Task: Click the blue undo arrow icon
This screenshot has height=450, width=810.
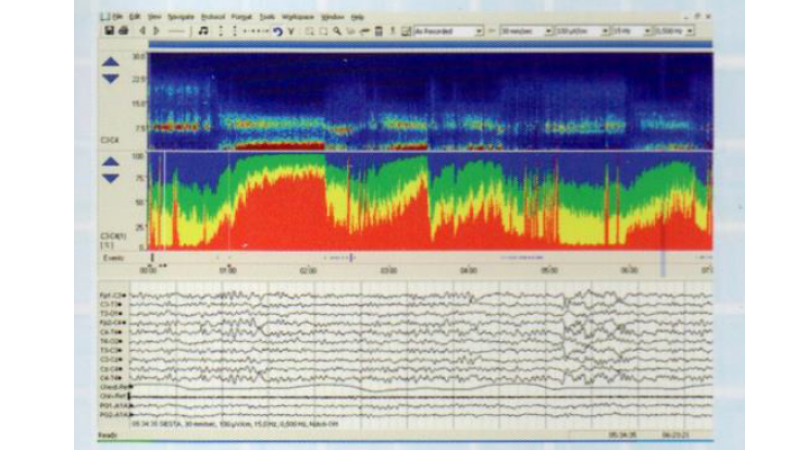Action: (277, 31)
